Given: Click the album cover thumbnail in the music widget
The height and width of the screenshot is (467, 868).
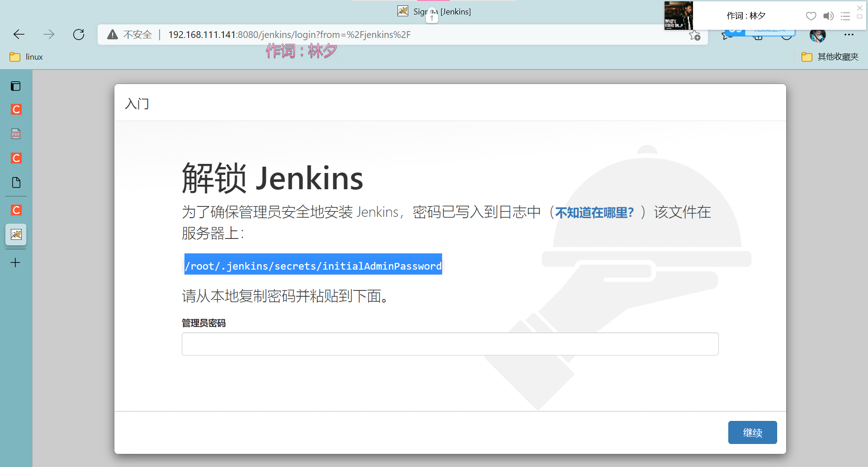Looking at the screenshot, I should click(x=679, y=16).
